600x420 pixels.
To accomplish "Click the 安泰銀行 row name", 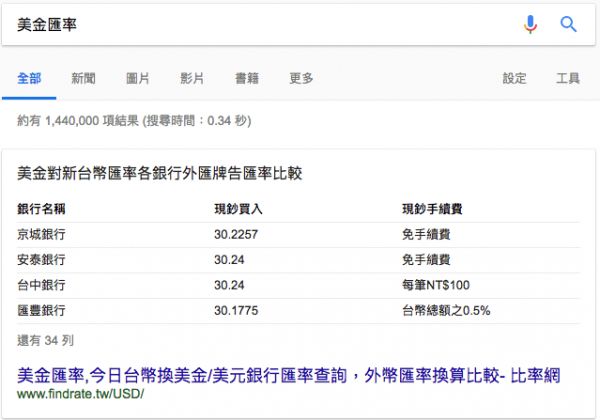I will click(41, 260).
